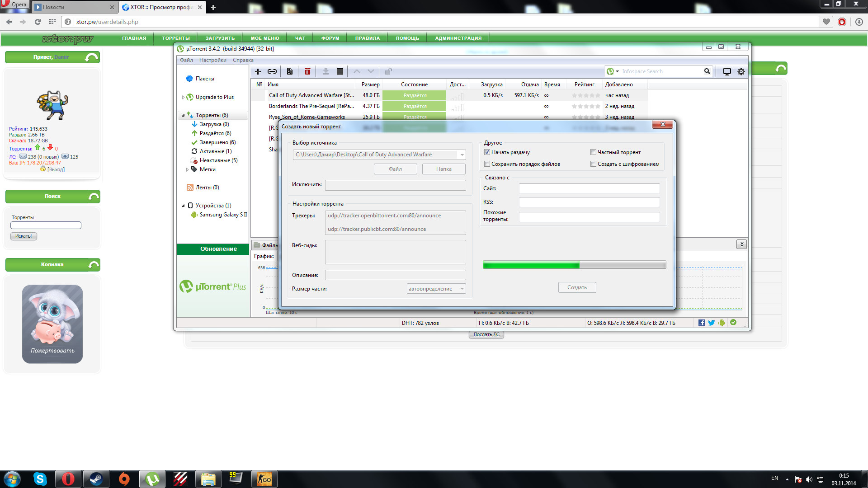Click the 'Папка' button in the dialog
This screenshot has height=488, width=868.
(x=444, y=169)
